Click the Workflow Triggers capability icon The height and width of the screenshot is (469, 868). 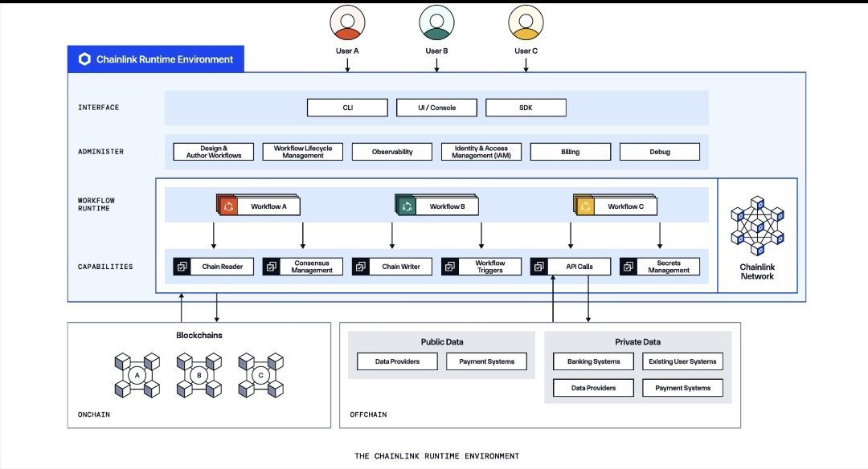click(x=450, y=267)
